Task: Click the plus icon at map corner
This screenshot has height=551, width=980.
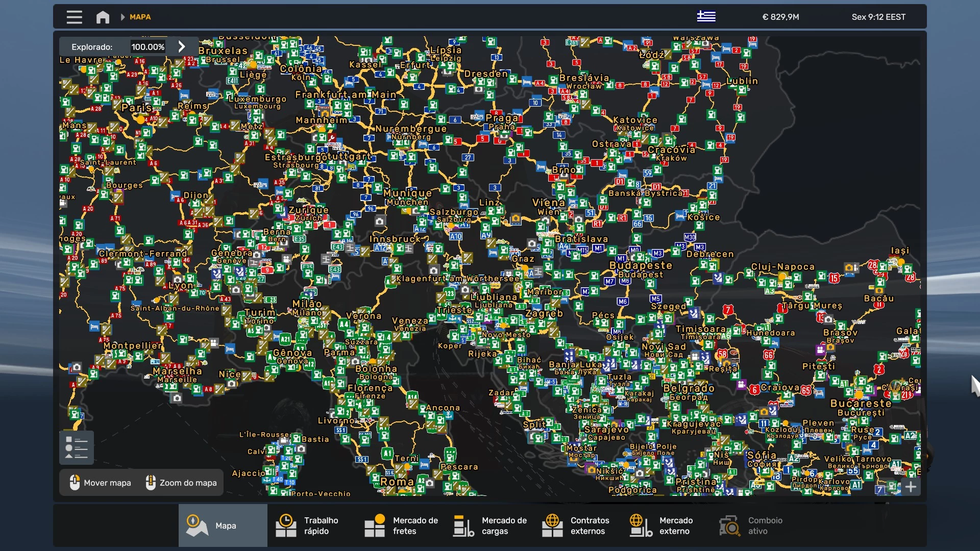Action: coord(911,487)
